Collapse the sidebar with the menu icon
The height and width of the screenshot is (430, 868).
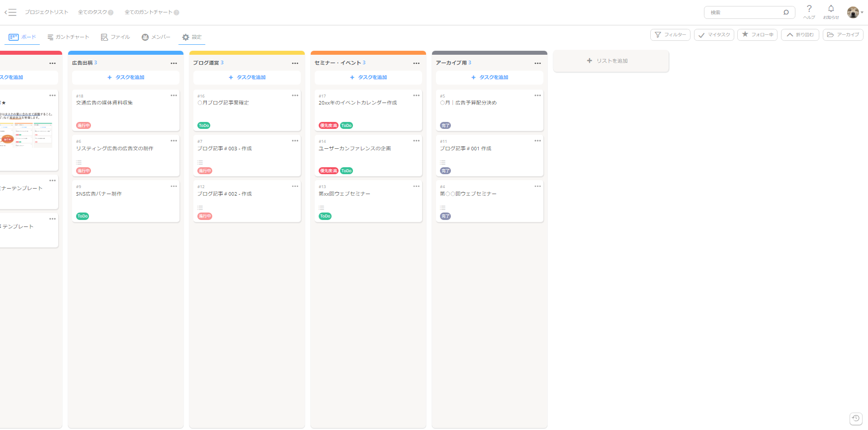click(10, 12)
